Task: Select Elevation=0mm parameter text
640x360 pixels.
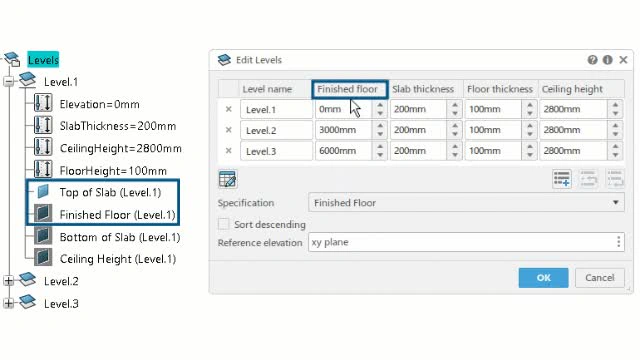Action: coord(100,104)
